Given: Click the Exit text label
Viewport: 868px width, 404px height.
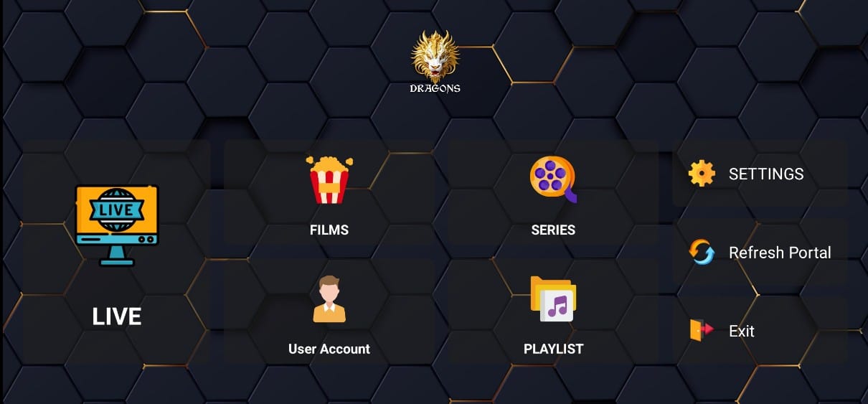Looking at the screenshot, I should [x=742, y=331].
